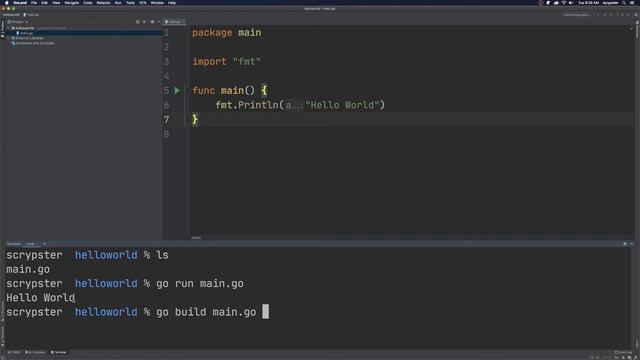Viewport: 640px width, 360px height.
Task: Open the Window menu
Action: [x=157, y=2]
